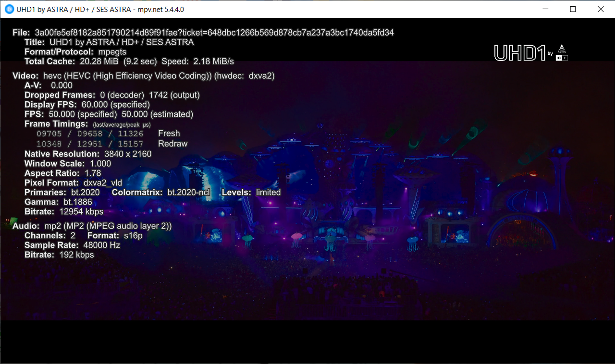Click the 'Primaries: bt.2020' value
Viewport: 615px width, 364px height.
(62, 193)
